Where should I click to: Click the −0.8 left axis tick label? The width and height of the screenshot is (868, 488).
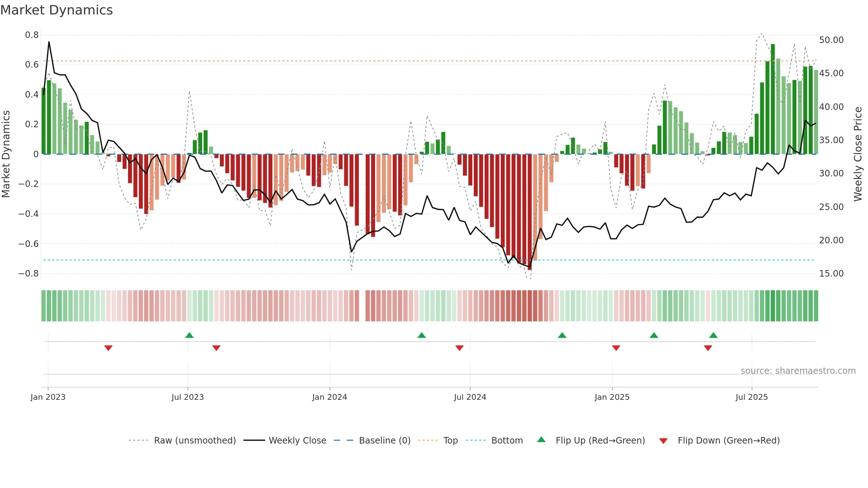coord(29,274)
